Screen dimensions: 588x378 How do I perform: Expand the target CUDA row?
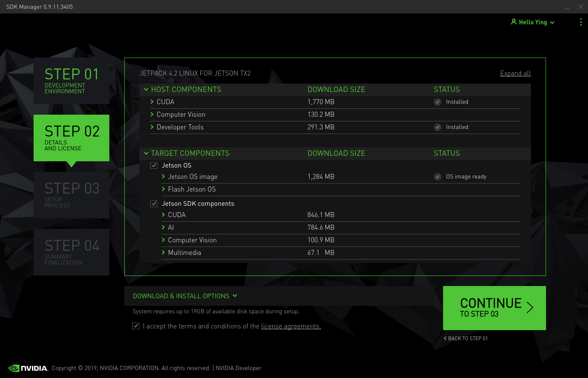point(163,215)
